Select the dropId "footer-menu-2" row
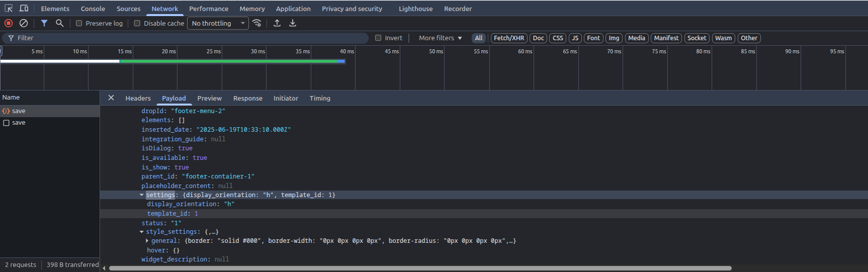The height and width of the screenshot is (272, 868). 484,111
